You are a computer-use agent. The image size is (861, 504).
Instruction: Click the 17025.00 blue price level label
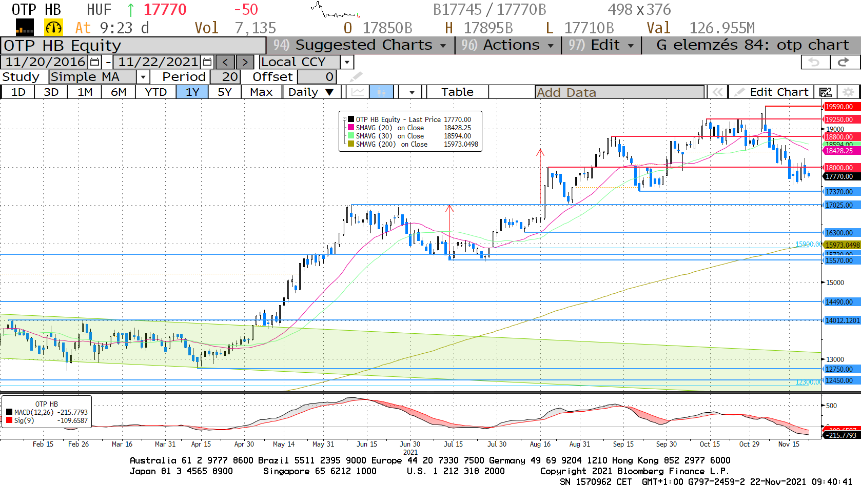coord(842,205)
